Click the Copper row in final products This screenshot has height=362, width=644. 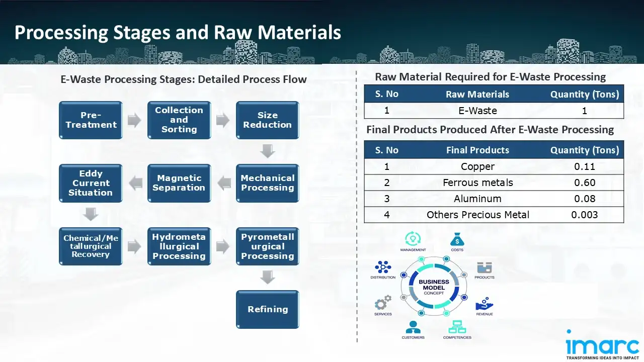tap(494, 166)
